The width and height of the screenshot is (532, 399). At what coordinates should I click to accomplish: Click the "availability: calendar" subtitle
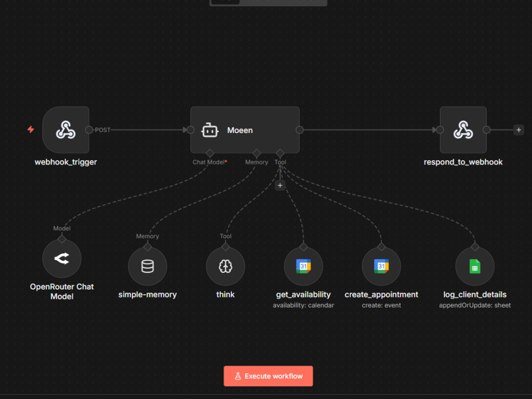tap(303, 305)
